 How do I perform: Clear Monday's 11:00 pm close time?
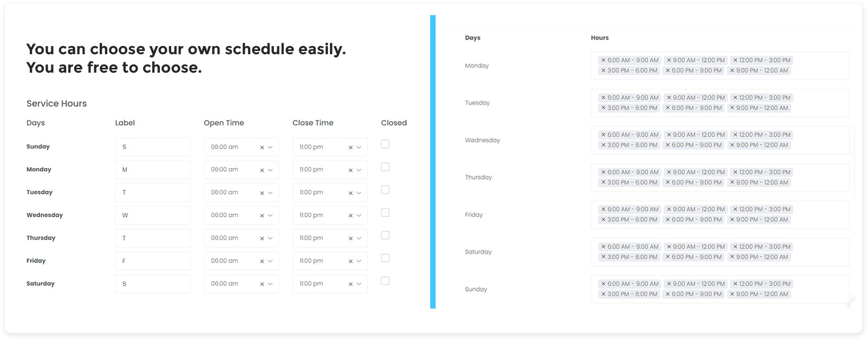[x=351, y=170]
